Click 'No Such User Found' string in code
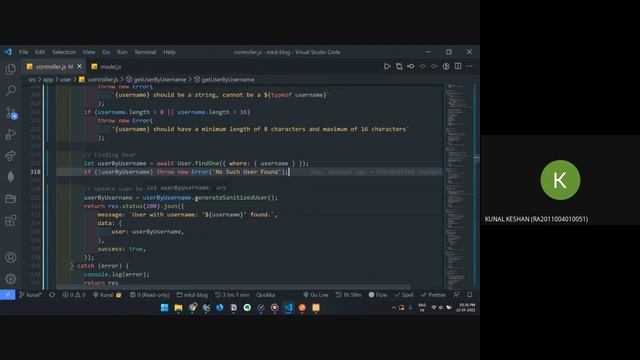 (246, 172)
